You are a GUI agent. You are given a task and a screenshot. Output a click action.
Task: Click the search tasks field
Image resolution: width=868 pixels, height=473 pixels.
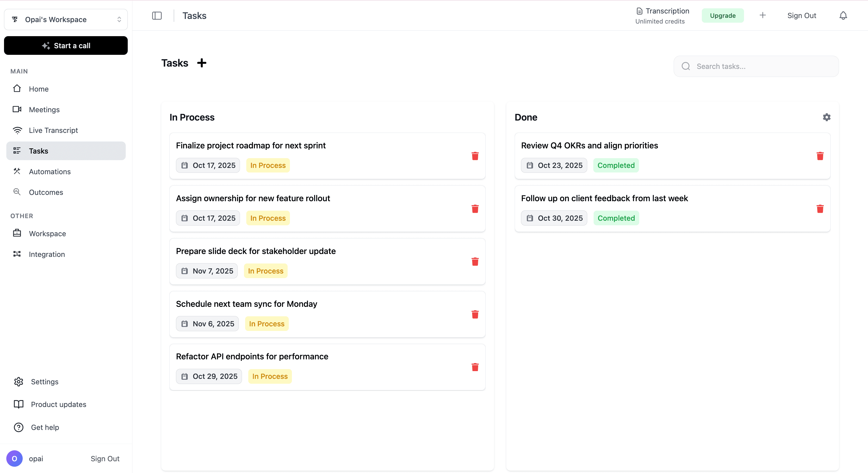[755, 66]
